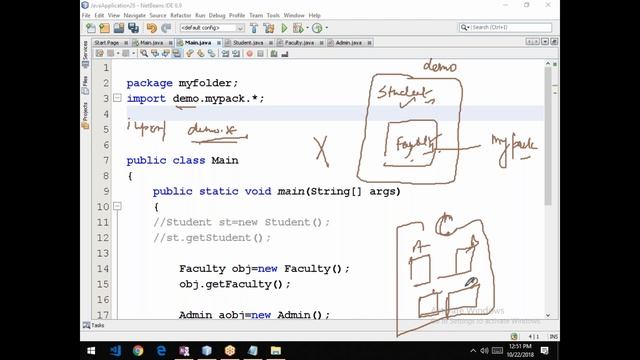Click the red Start Macro Recording icon

coord(249,53)
